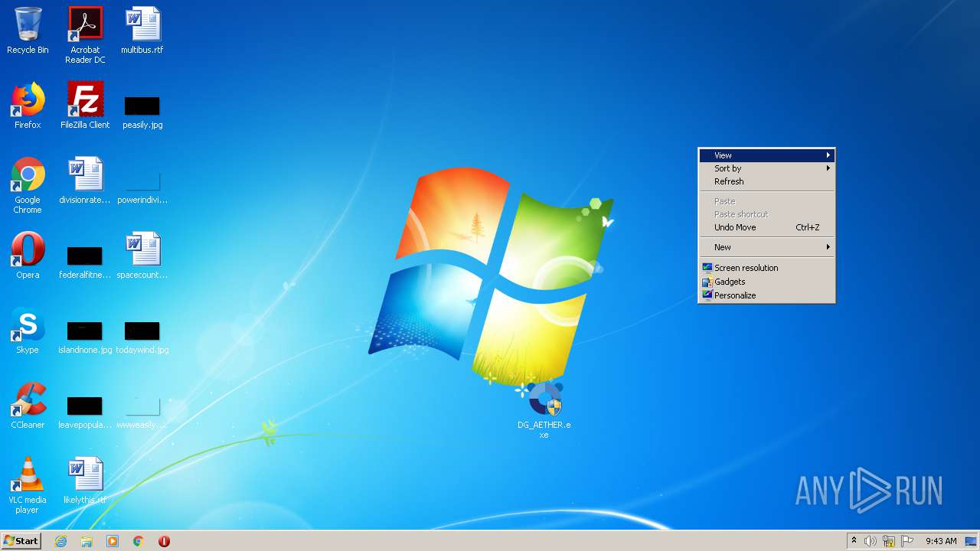The image size is (980, 551).
Task: Select the divisionrate document icon
Action: coord(85,181)
